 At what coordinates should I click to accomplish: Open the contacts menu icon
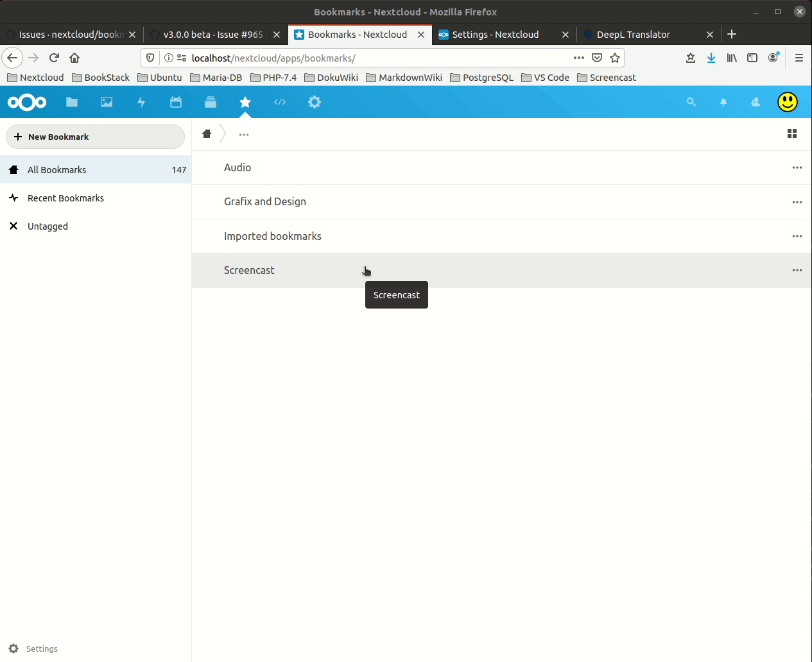(756, 102)
